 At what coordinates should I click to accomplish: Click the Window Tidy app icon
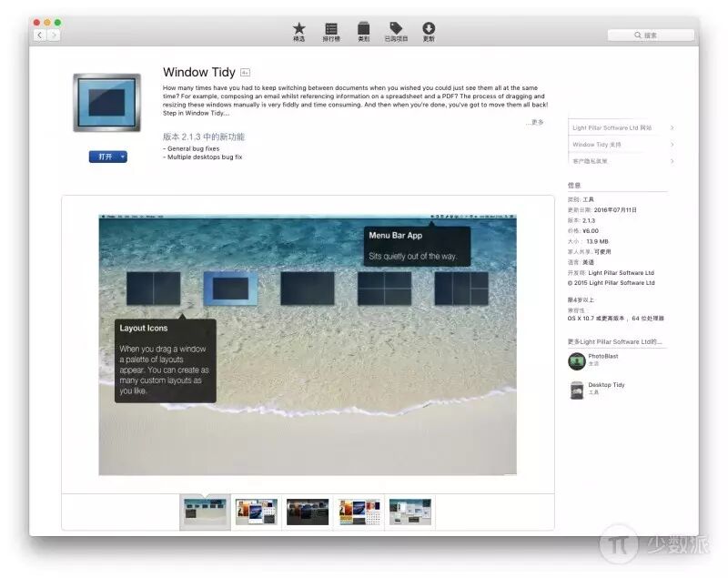[x=106, y=103]
